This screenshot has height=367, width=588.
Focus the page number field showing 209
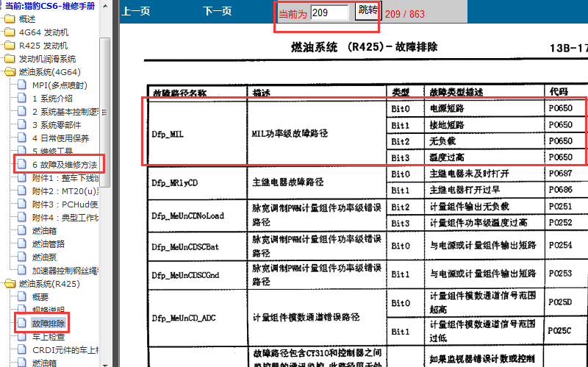coord(329,13)
